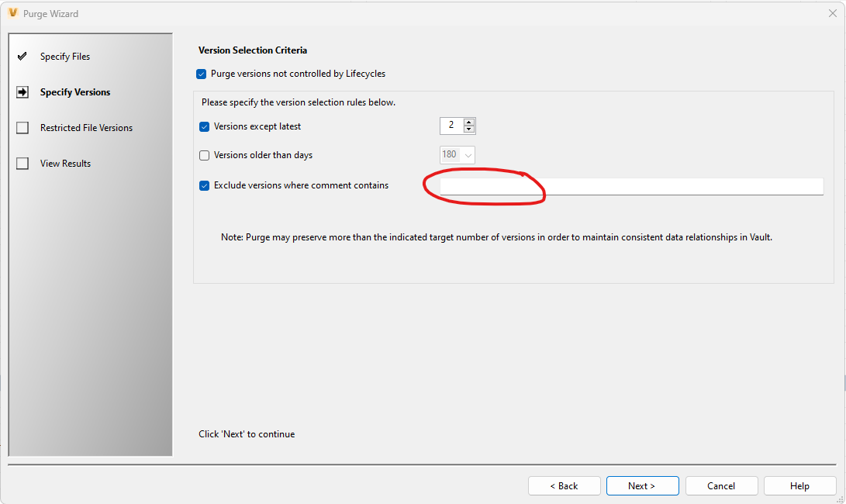Viewport: 846px width, 504px height.
Task: Open Help from the wizard
Action: tap(799, 485)
